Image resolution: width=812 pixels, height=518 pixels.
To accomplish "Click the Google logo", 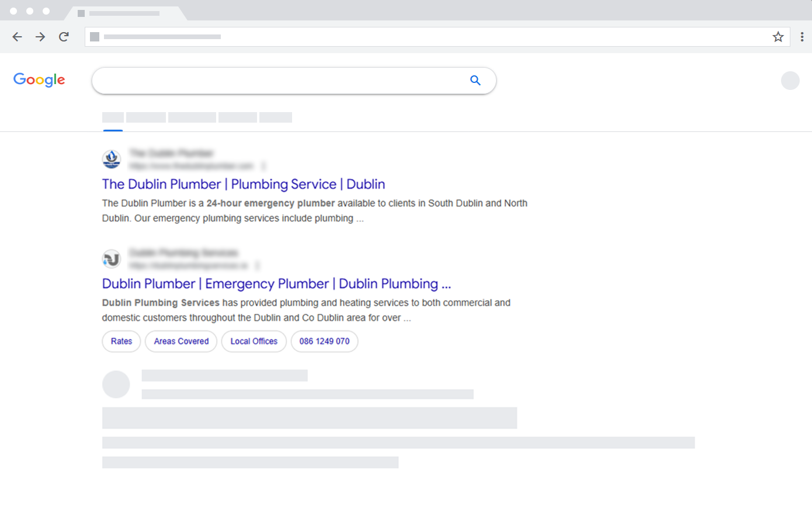I will click(39, 80).
